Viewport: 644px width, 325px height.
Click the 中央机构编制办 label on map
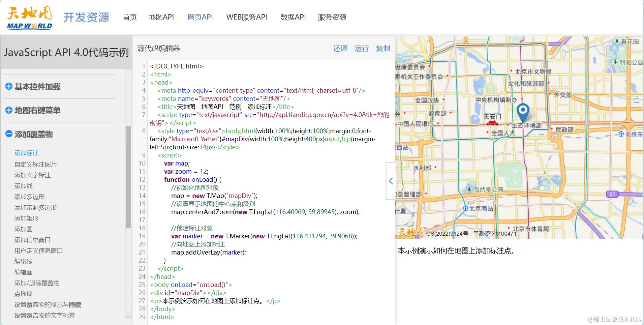pyautogui.click(x=496, y=100)
